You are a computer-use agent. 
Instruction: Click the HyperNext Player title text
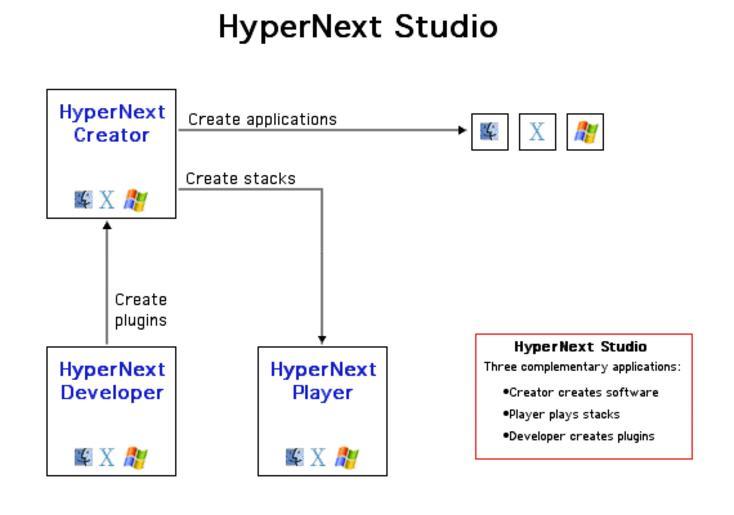323,381
